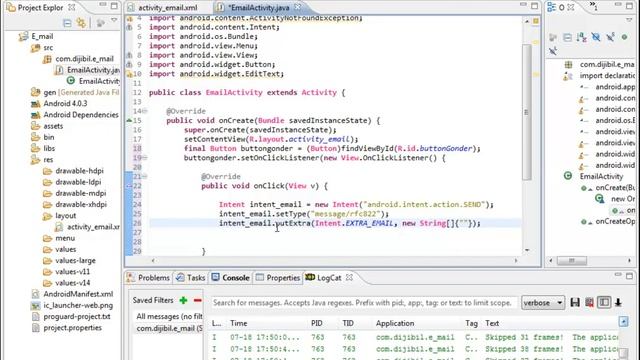Toggle hide static members in Outline
This screenshot has height=360, width=640.
coord(610,38)
